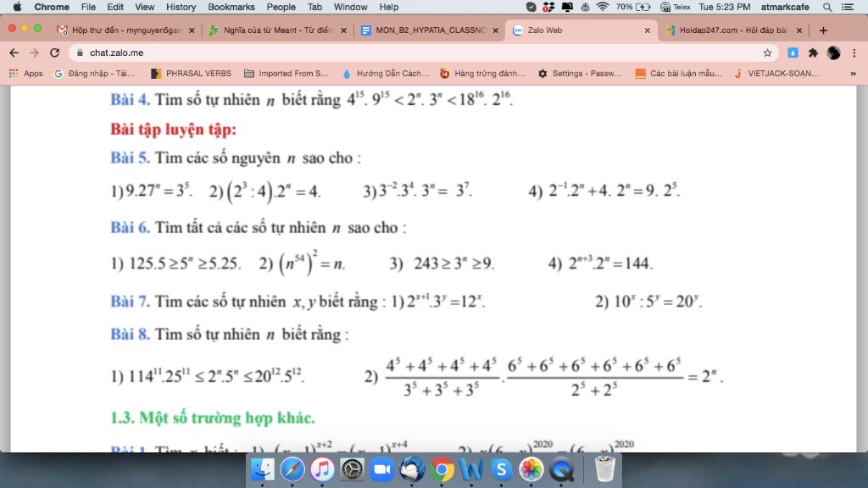Open the Window menu

point(350,7)
